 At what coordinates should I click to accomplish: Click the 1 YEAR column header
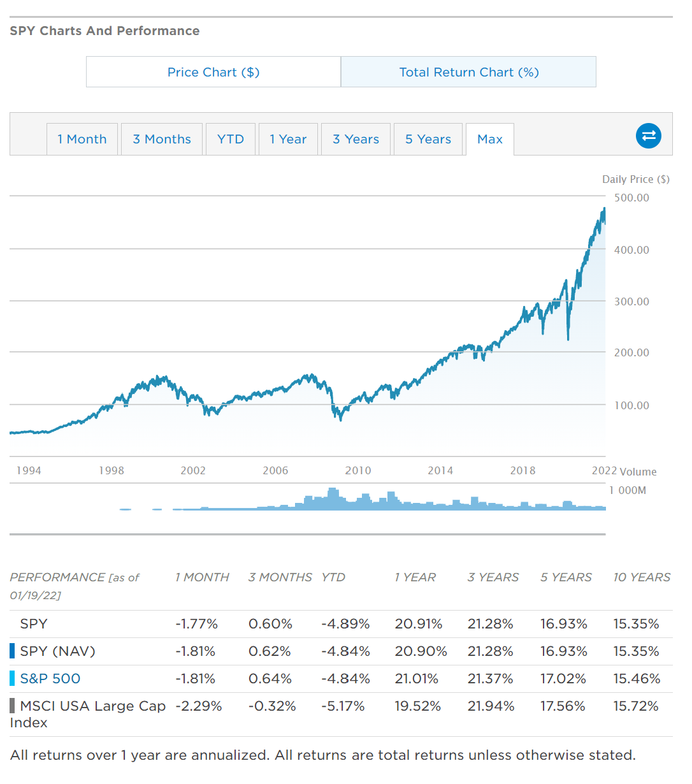415,577
